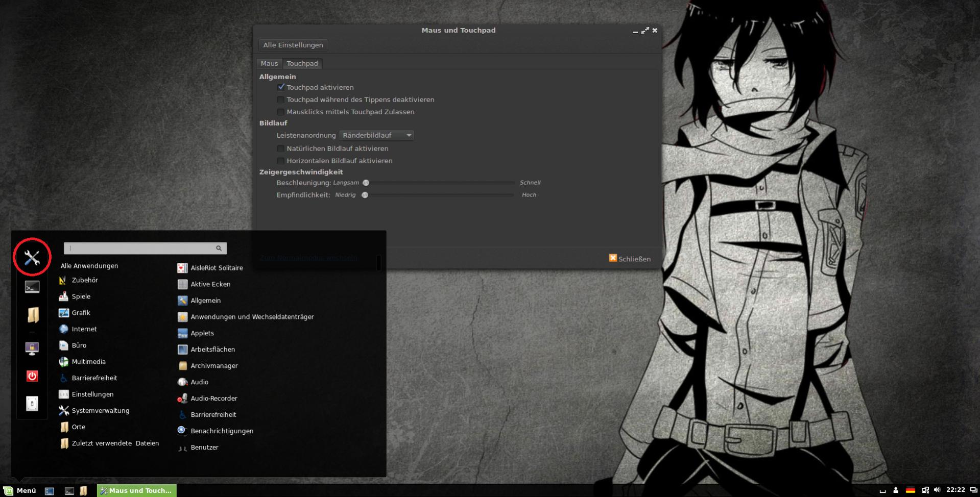Open Audio settings entry in menu
Viewport: 980px width, 497px height.
coord(193,382)
